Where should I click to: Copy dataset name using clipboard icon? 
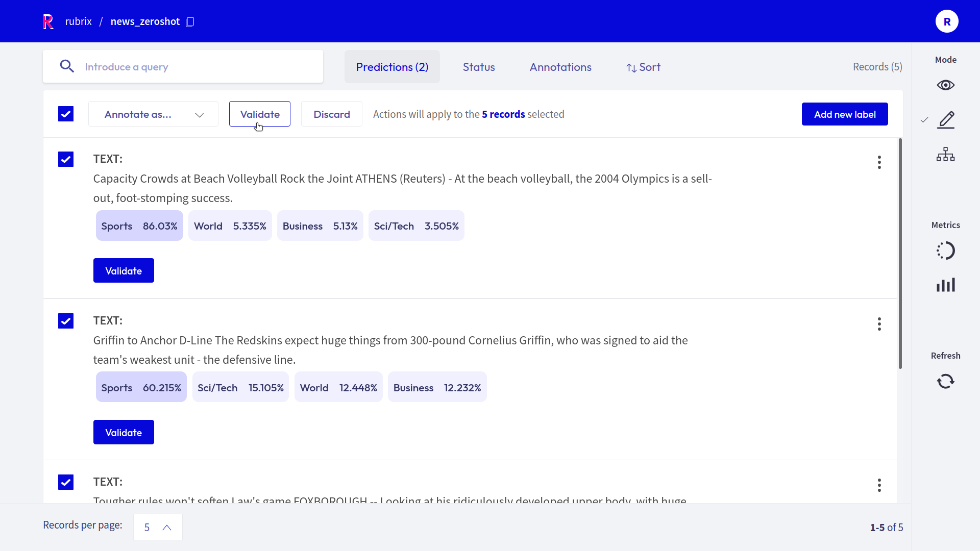click(190, 22)
